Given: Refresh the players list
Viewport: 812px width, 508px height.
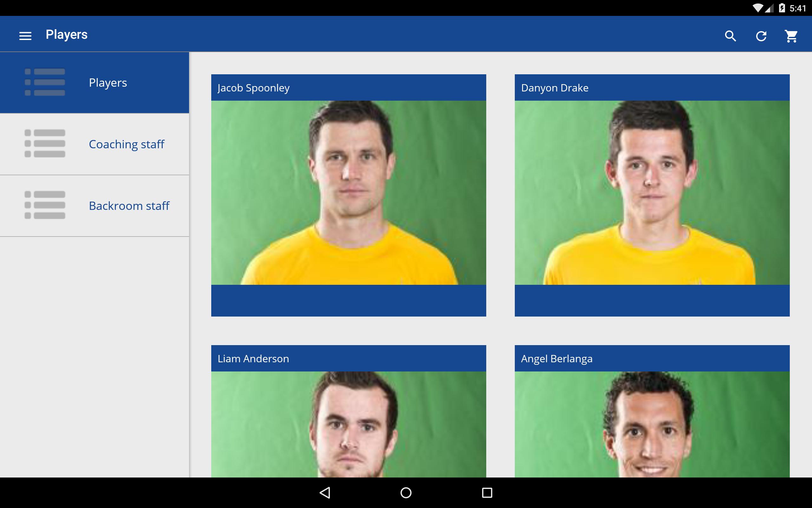Looking at the screenshot, I should [x=761, y=36].
